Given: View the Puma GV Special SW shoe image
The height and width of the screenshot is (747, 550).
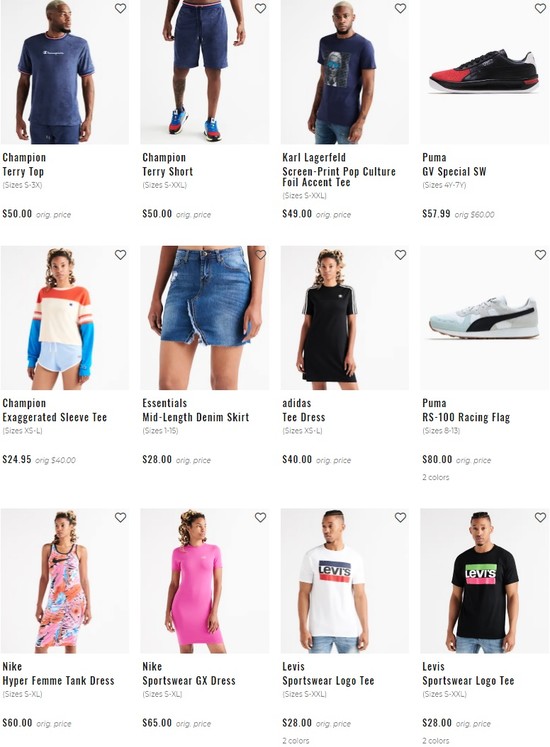Looking at the screenshot, I should tap(484, 72).
